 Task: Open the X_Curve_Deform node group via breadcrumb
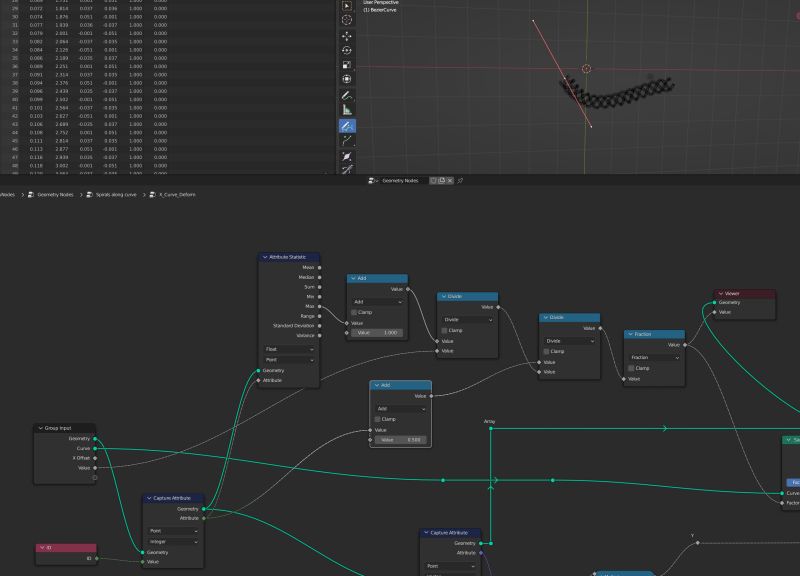[177, 195]
